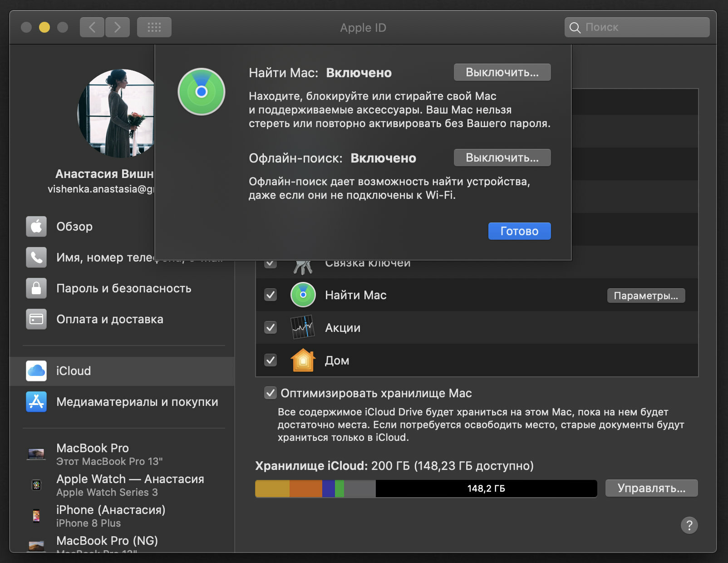Click the iPhone 8 Plus device icon
Image resolution: width=728 pixels, height=563 pixels.
[x=36, y=516]
